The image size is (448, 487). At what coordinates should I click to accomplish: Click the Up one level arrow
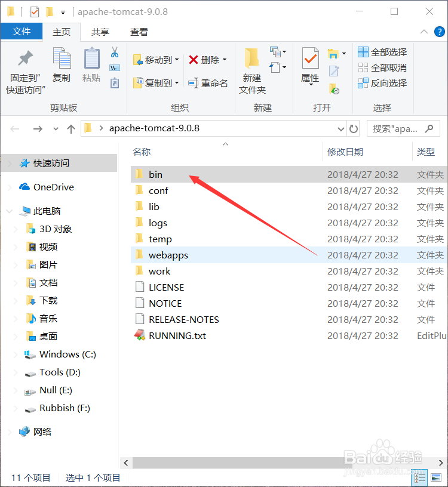click(x=71, y=129)
